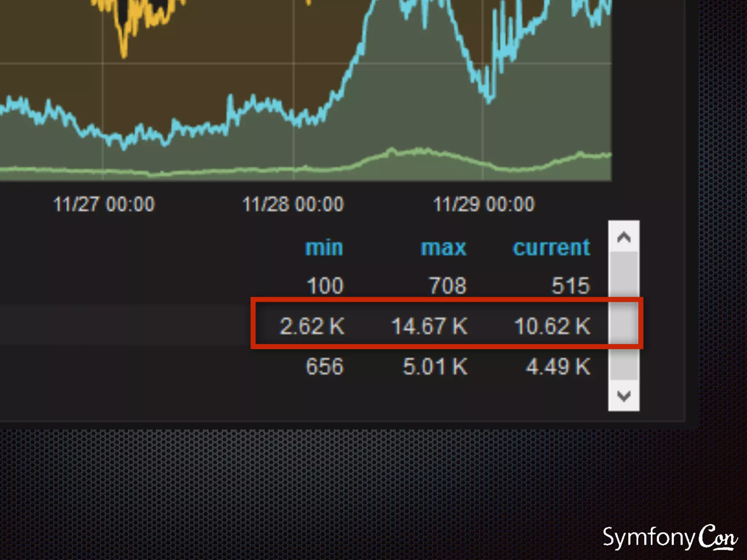747x560 pixels.
Task: Sort legend by min column
Action: [x=324, y=248]
